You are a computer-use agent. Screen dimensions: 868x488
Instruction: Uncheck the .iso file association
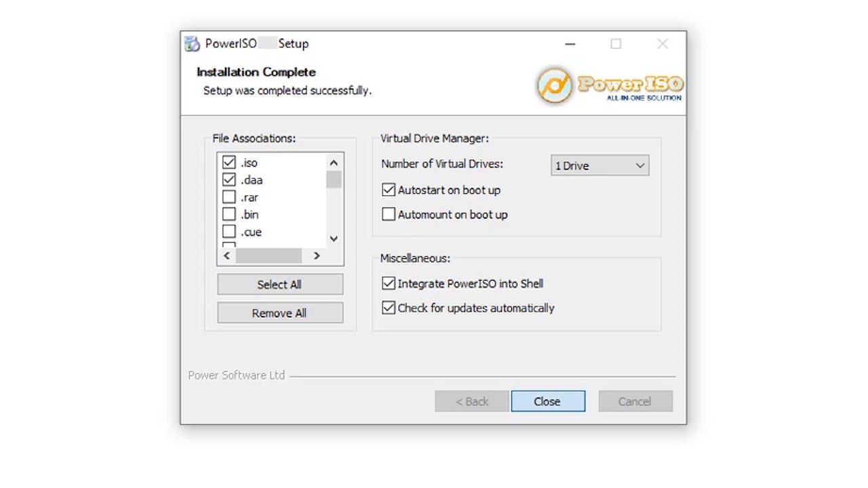click(x=229, y=163)
